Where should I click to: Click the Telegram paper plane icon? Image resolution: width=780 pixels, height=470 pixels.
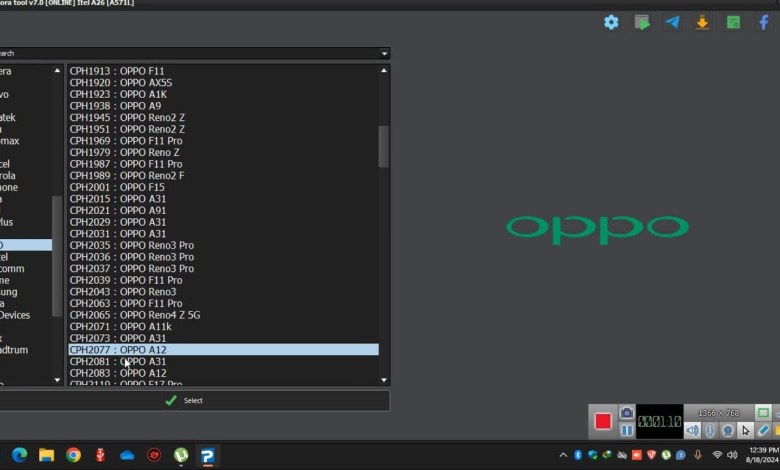tap(672, 22)
